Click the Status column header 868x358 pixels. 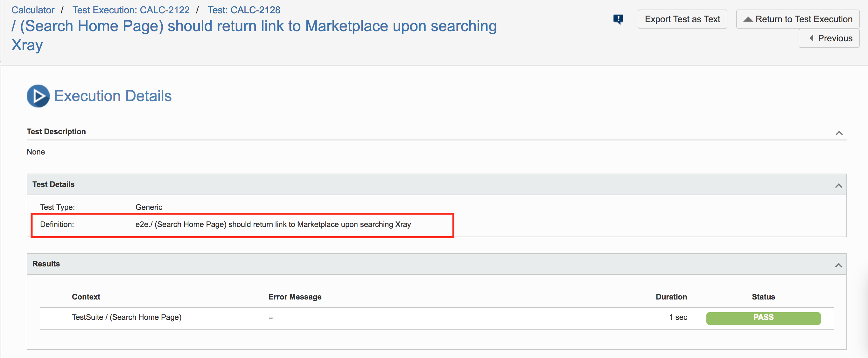click(763, 297)
